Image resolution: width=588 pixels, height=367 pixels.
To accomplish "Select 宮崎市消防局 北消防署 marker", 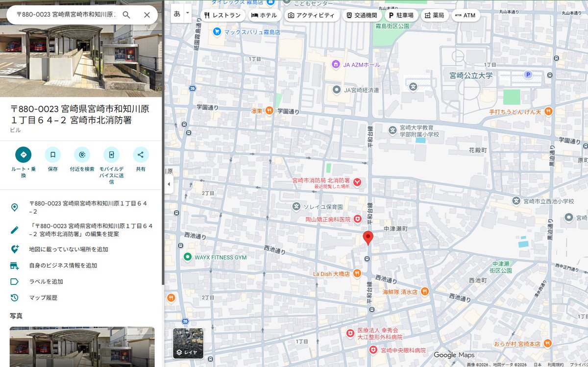I will (x=358, y=182).
